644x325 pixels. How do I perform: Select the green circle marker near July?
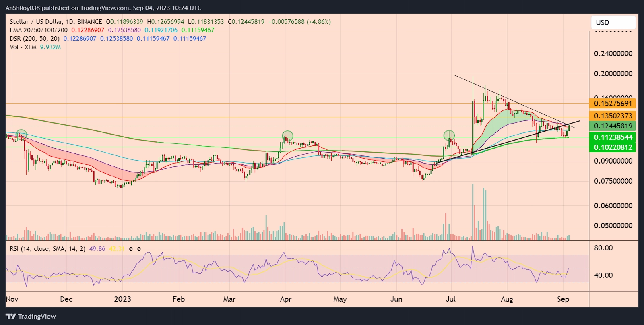pyautogui.click(x=449, y=135)
